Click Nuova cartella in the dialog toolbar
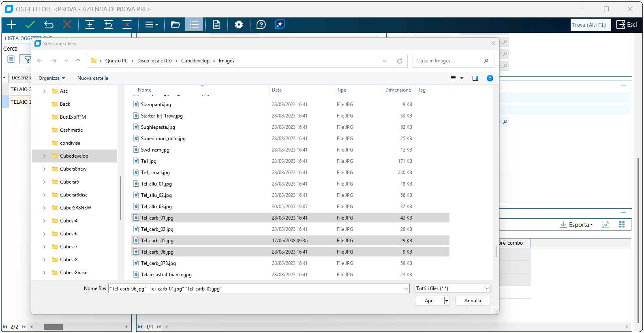The width and height of the screenshot is (644, 333). 93,78
